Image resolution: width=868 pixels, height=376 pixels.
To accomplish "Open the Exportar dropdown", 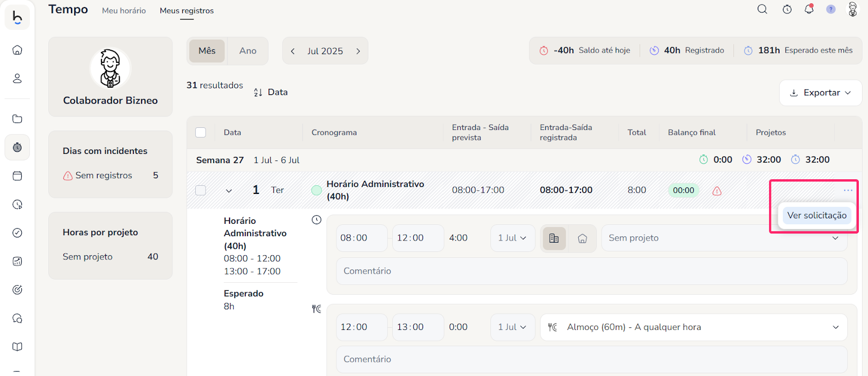I will pos(820,93).
